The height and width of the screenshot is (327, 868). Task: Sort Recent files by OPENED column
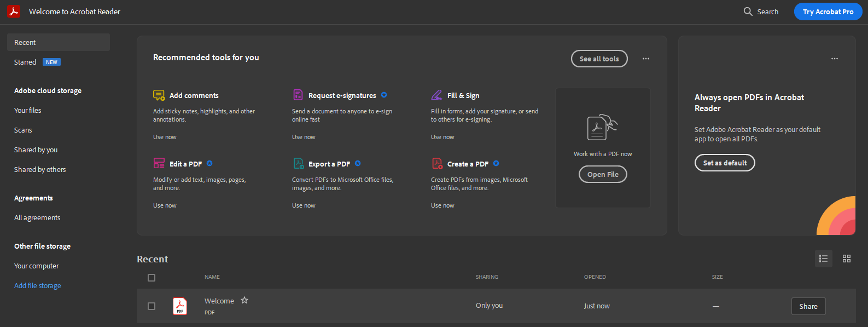tap(595, 277)
